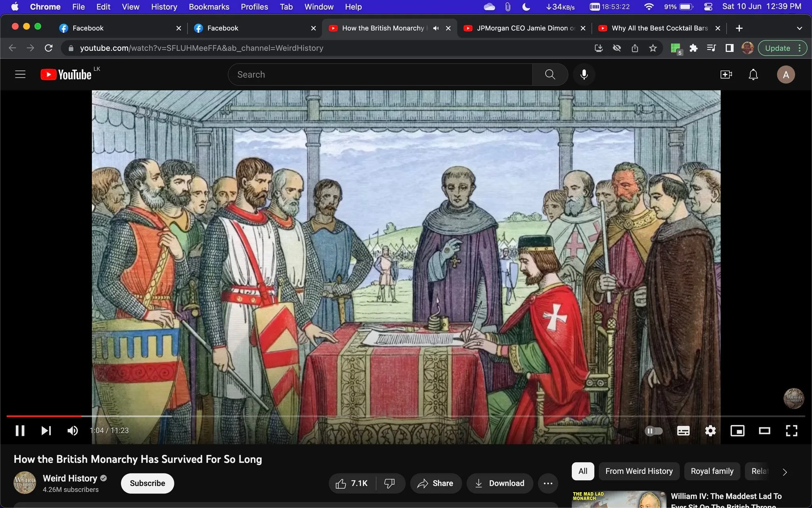Open video settings gear

tap(710, 431)
